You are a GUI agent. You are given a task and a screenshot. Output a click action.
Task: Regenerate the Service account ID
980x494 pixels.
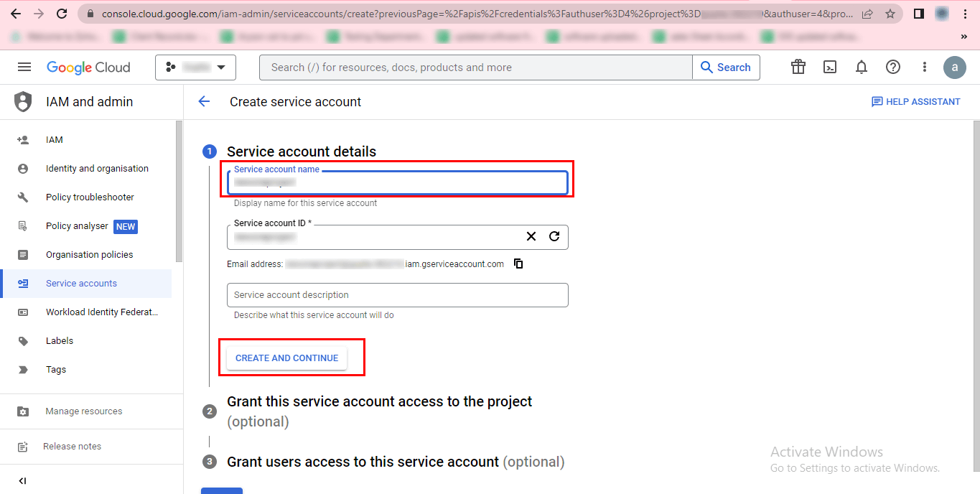(x=554, y=236)
